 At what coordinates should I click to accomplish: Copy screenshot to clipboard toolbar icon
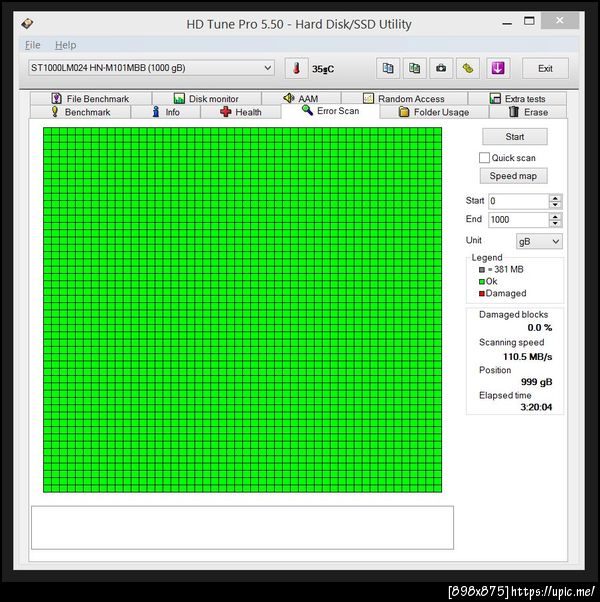414,69
